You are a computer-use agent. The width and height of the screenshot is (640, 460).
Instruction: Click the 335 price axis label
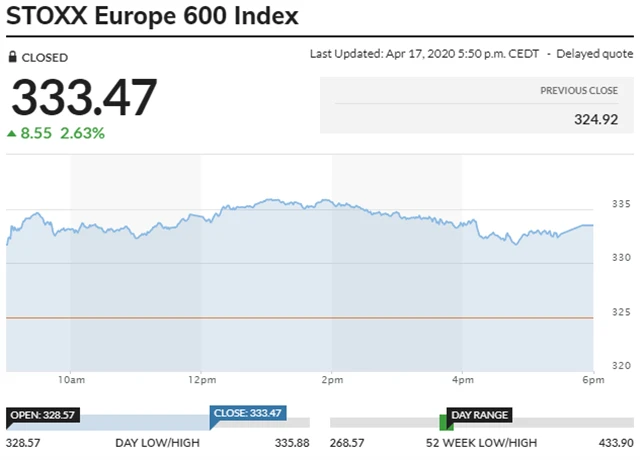(x=620, y=205)
